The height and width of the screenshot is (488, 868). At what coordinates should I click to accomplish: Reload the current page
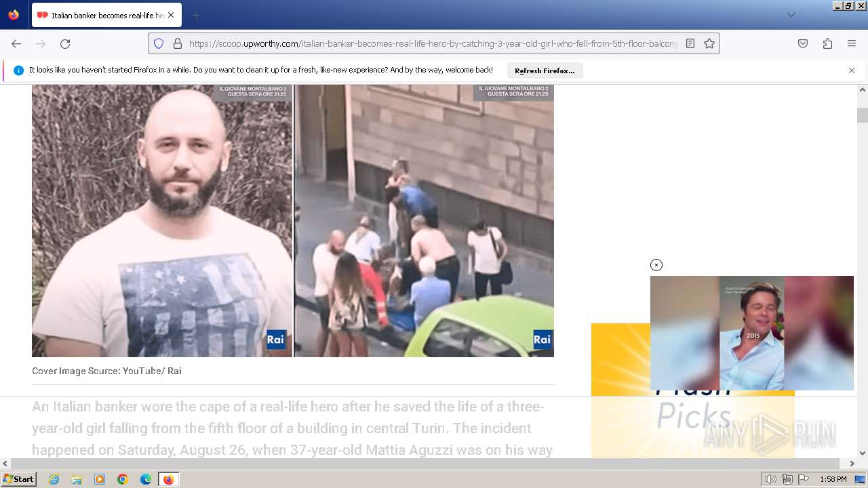point(65,43)
